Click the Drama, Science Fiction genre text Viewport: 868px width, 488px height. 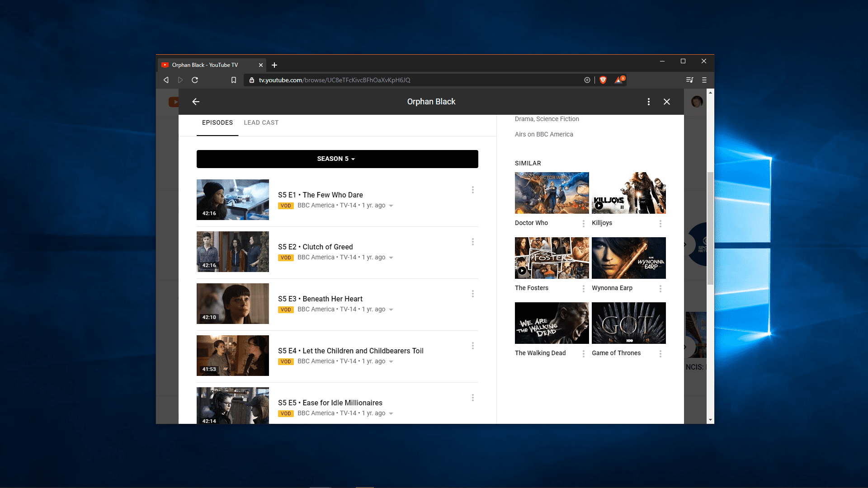point(547,119)
